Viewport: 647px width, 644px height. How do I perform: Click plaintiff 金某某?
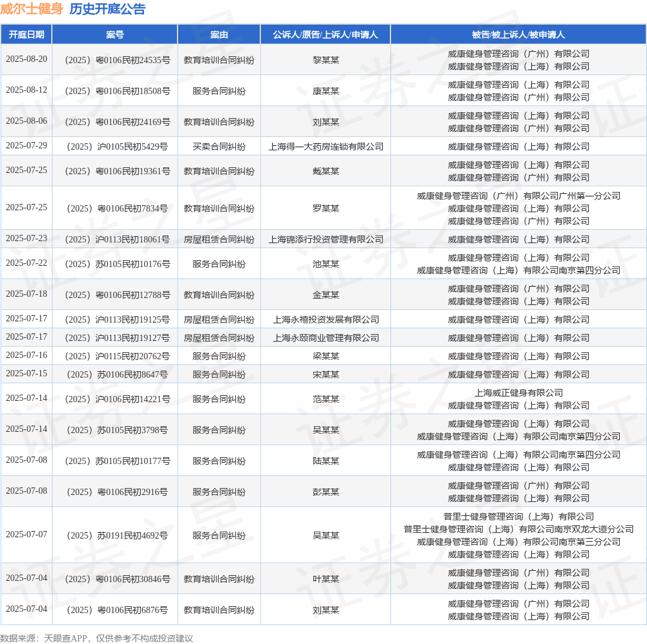point(326,295)
